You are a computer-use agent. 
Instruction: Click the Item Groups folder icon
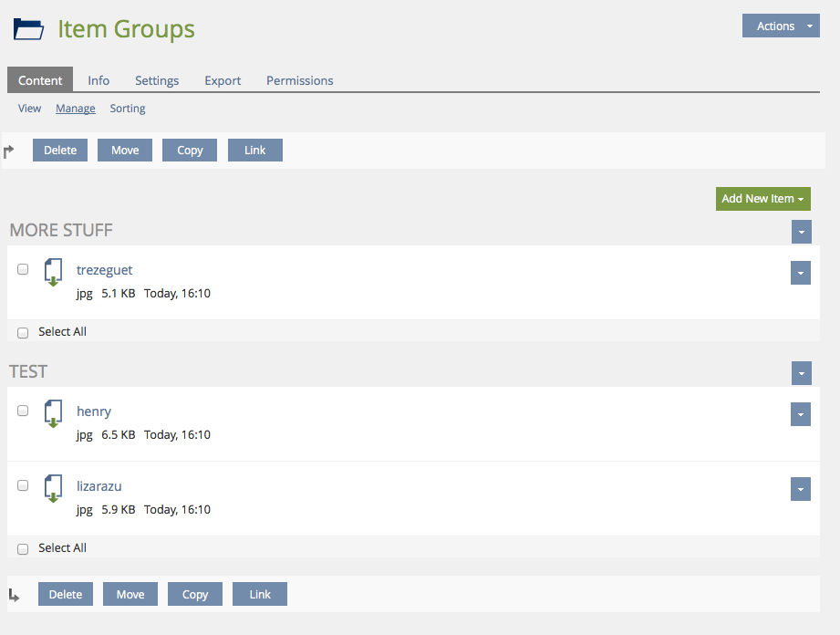(x=28, y=29)
